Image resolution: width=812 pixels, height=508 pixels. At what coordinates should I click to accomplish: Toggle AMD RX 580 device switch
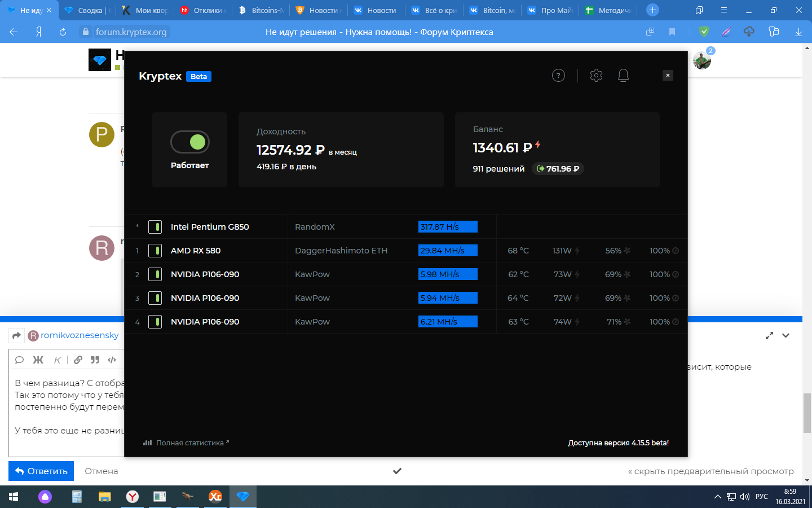click(155, 251)
